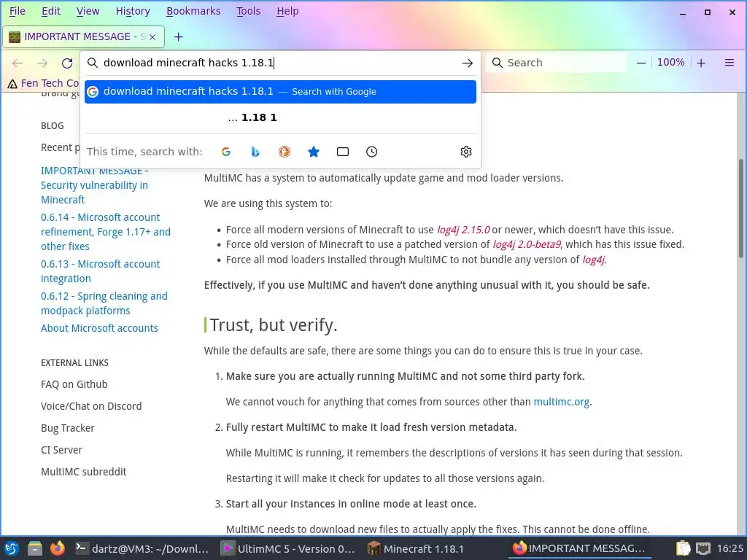Viewport: 747px width, 560px height.
Task: Follow the multimc.org link
Action: (x=561, y=402)
